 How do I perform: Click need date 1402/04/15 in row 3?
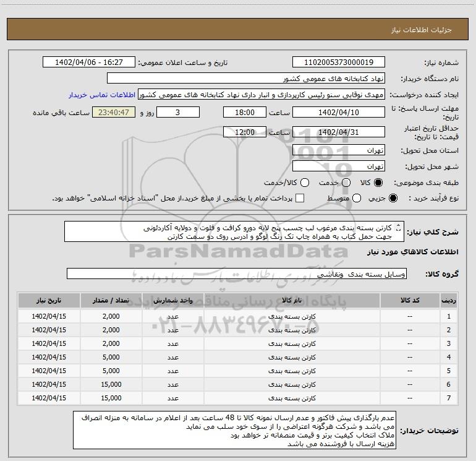point(49,343)
